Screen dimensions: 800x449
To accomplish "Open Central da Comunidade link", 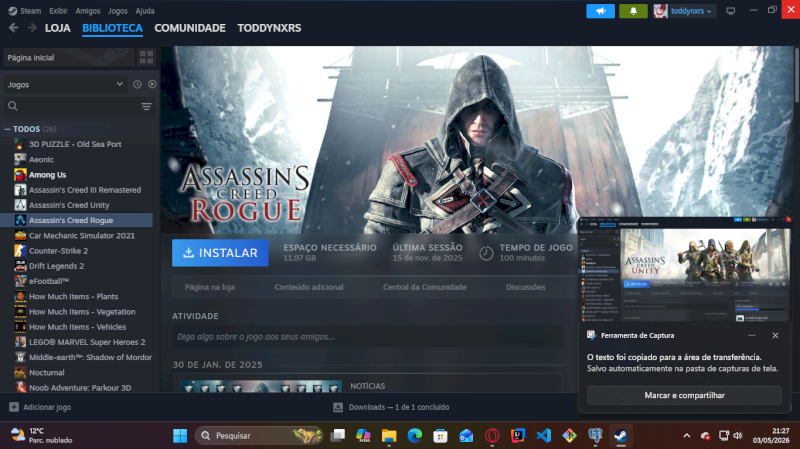I will pos(424,287).
